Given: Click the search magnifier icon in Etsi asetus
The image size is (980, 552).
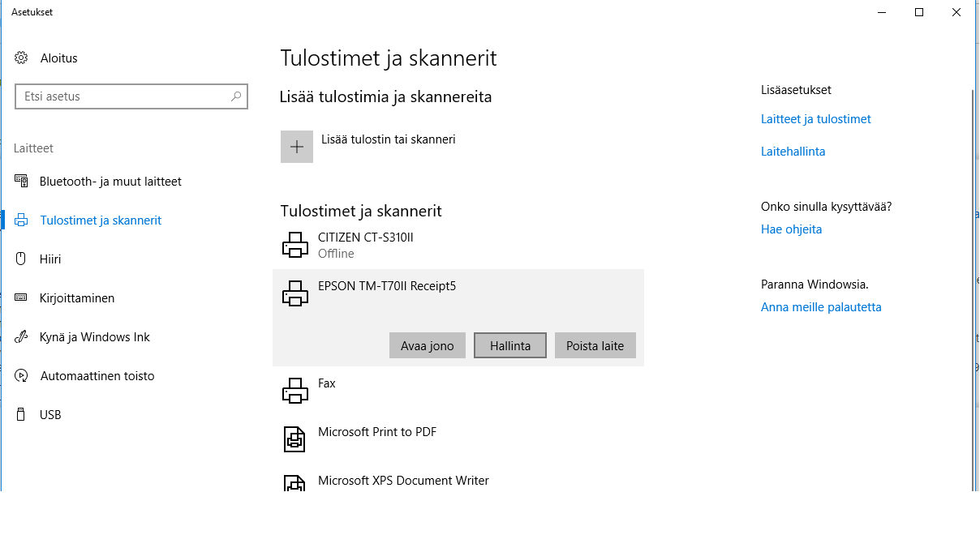Looking at the screenshot, I should pos(236,96).
